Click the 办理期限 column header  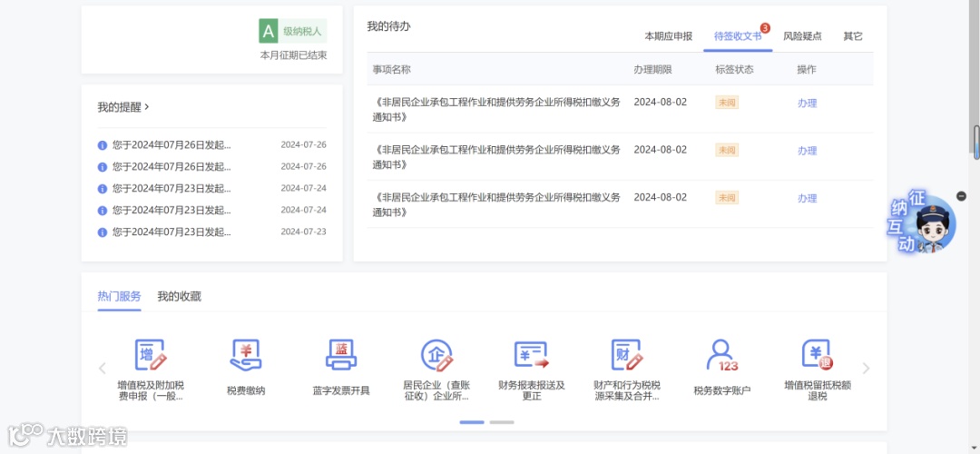point(652,69)
